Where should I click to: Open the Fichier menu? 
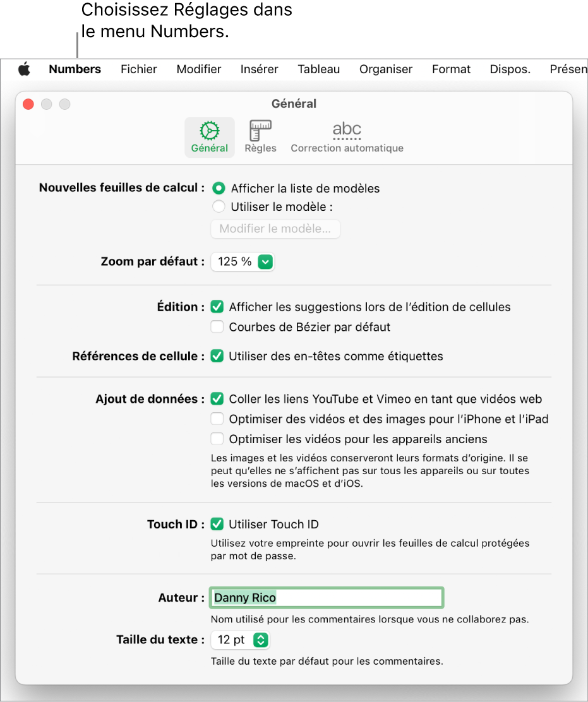139,69
